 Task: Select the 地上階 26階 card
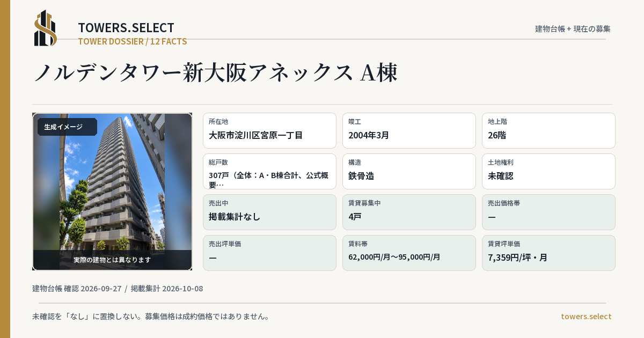coord(548,130)
